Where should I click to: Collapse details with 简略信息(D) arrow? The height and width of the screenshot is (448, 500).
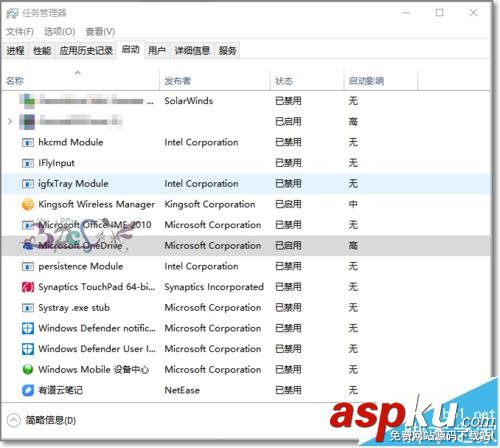tap(13, 420)
